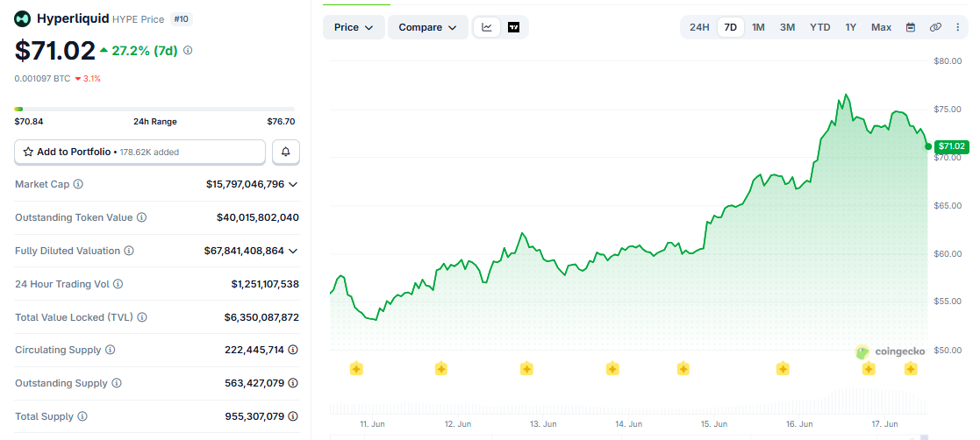
Task: Click the 0.001097 BTC price text
Action: click(x=42, y=79)
